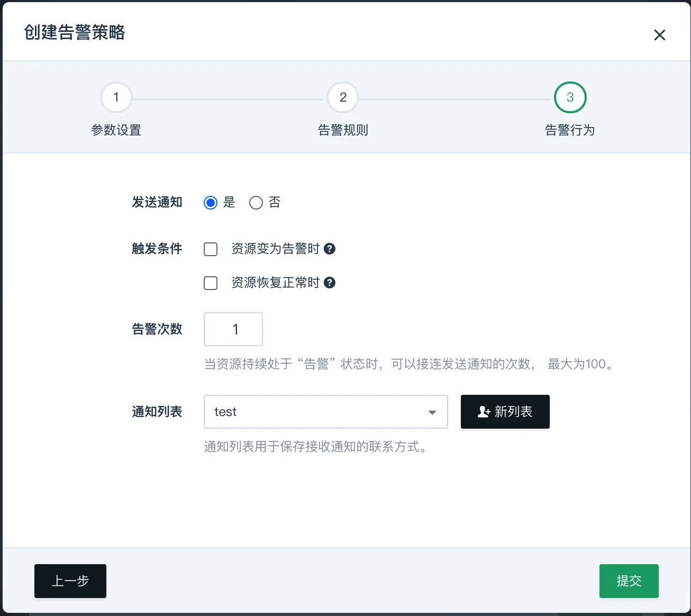This screenshot has width=691, height=616.
Task: Submit with the 提交 button
Action: coord(629,581)
